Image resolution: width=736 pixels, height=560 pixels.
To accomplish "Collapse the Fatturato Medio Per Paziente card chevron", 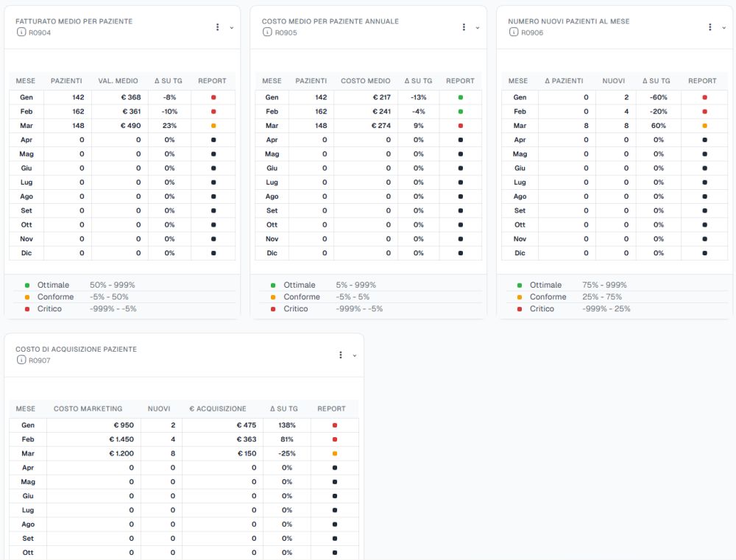I will (231, 28).
